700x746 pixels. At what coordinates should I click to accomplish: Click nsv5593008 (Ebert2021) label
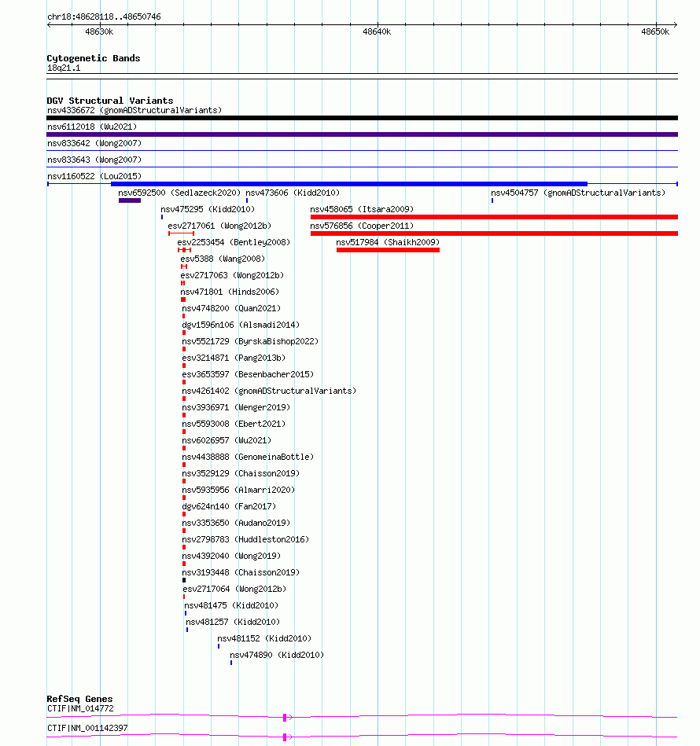coord(234,424)
